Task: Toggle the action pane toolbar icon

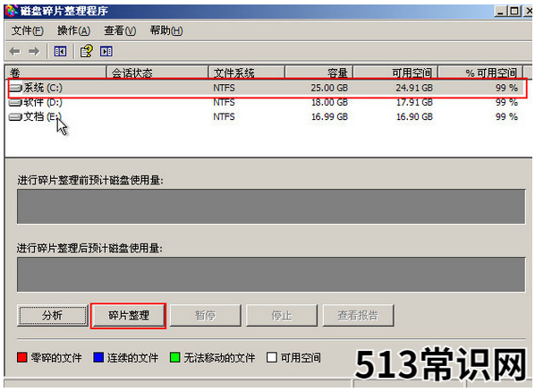Action: pos(106,52)
